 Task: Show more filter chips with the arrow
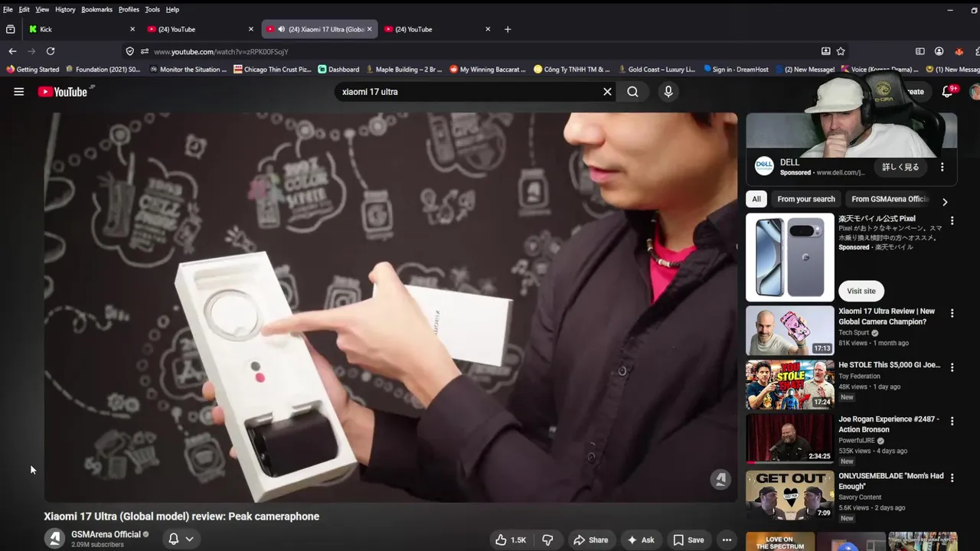(945, 202)
